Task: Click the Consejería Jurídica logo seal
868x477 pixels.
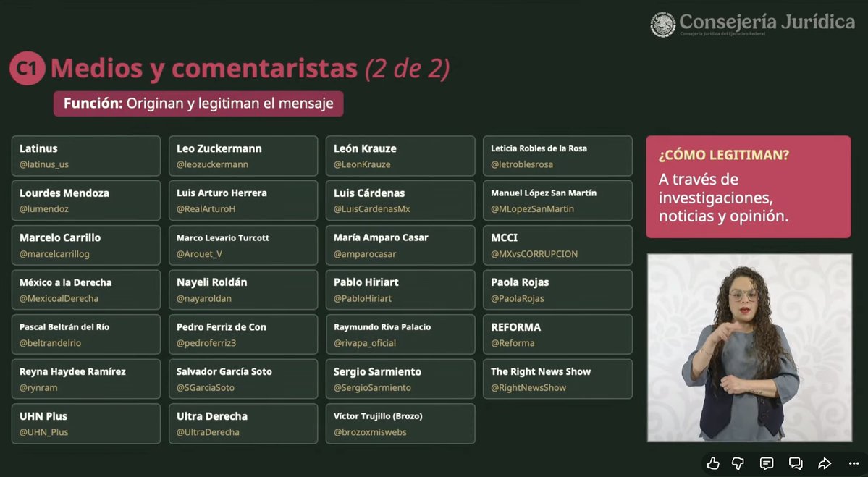Action: click(x=662, y=25)
